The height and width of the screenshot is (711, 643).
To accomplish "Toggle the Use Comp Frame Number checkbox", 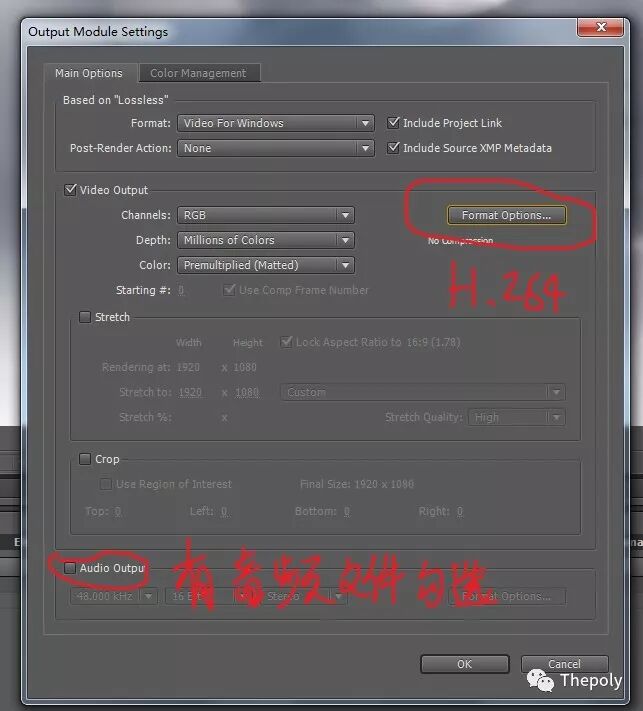I will tap(229, 290).
